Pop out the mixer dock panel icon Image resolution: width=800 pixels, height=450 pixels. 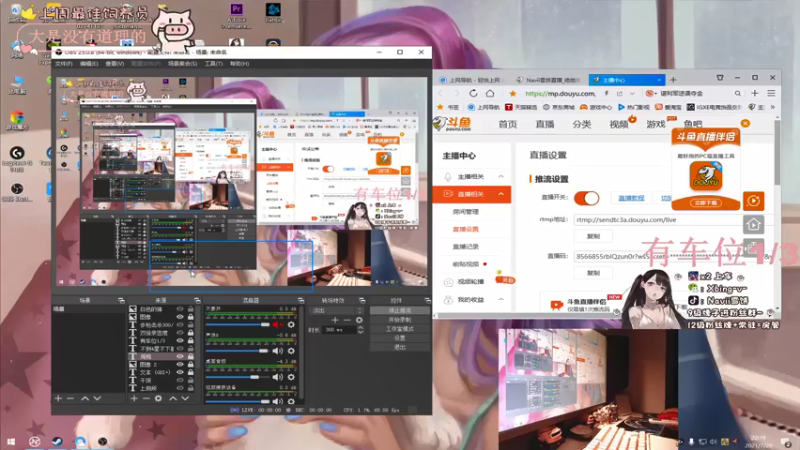(x=301, y=301)
